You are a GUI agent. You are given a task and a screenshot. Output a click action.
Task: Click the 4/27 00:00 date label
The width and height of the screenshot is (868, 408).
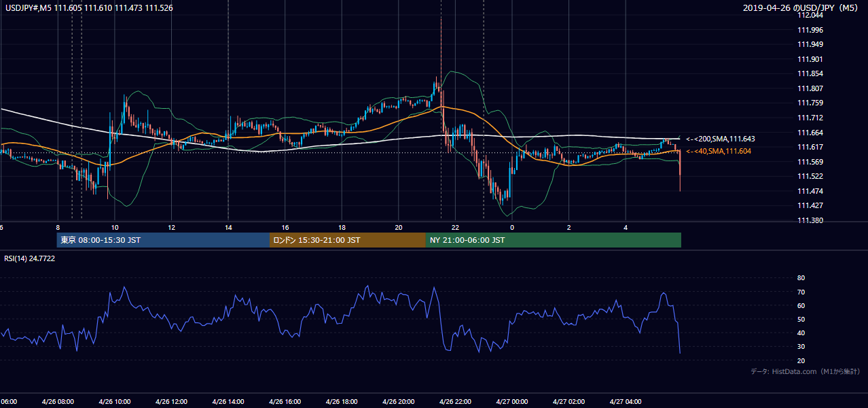[x=511, y=402]
